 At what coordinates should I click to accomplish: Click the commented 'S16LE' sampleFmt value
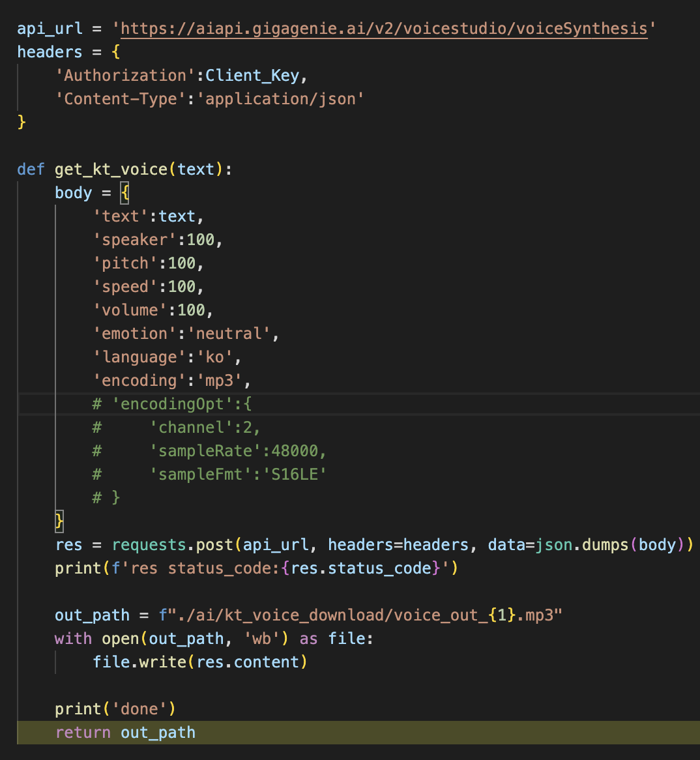[294, 475]
